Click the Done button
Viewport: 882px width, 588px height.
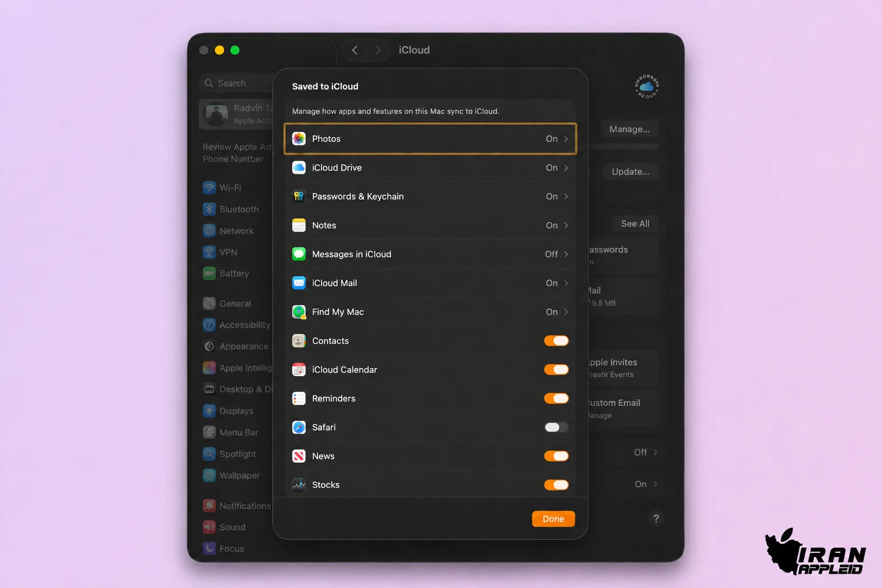[x=554, y=519]
